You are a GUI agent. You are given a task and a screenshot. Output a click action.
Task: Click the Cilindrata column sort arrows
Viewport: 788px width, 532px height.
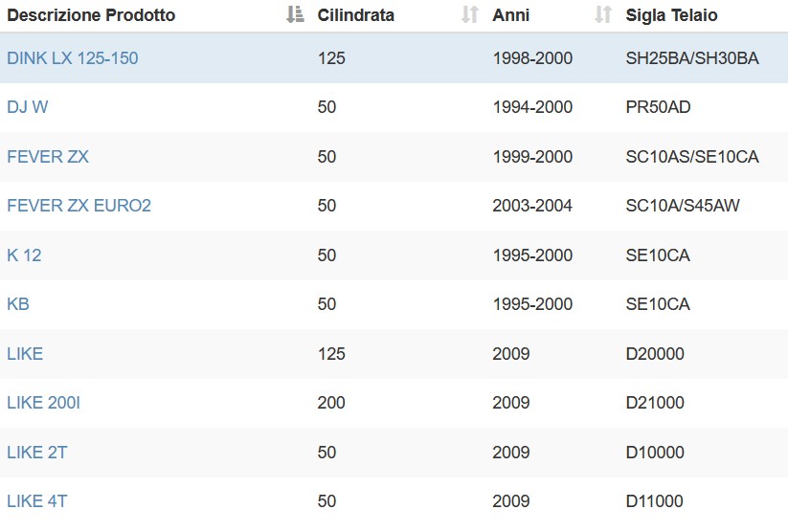coord(470,15)
